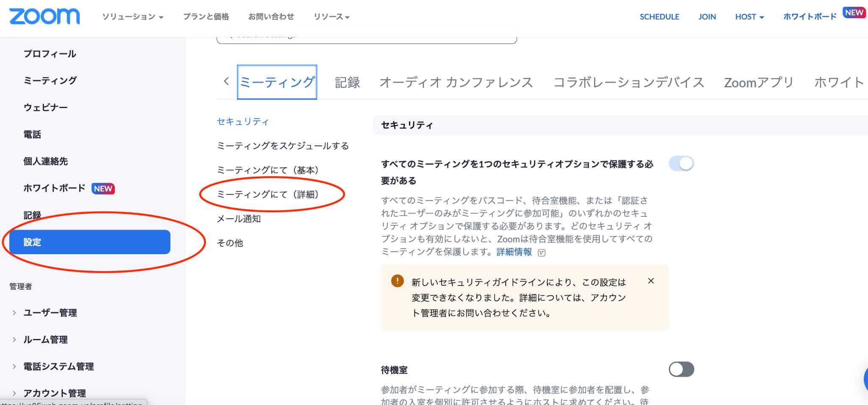
Task: Open the コラボレーションデバイス tab
Action: tap(629, 82)
